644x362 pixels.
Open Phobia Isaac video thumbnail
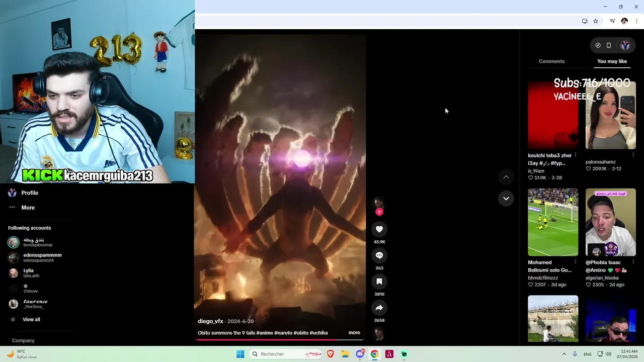(611, 222)
